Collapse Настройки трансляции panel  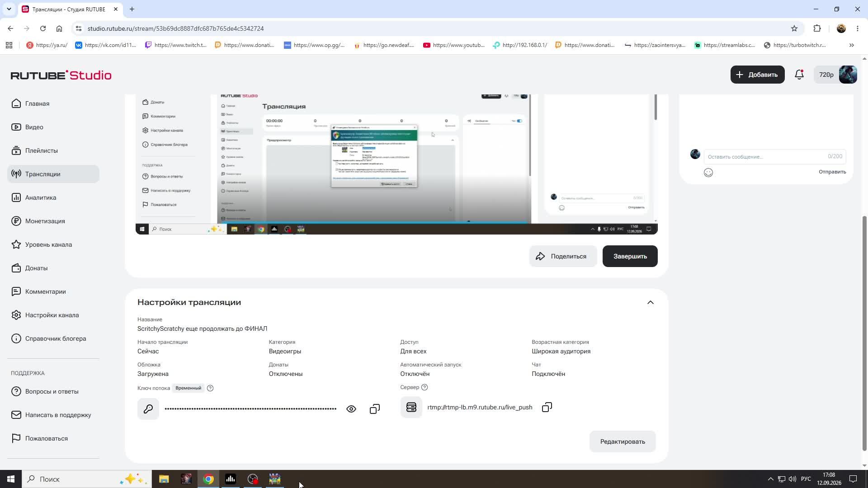(650, 302)
